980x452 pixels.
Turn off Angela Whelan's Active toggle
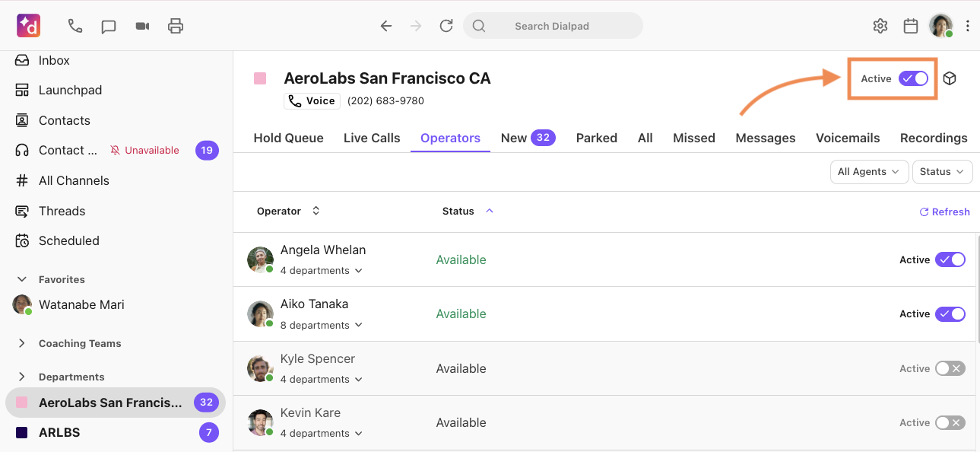click(950, 259)
